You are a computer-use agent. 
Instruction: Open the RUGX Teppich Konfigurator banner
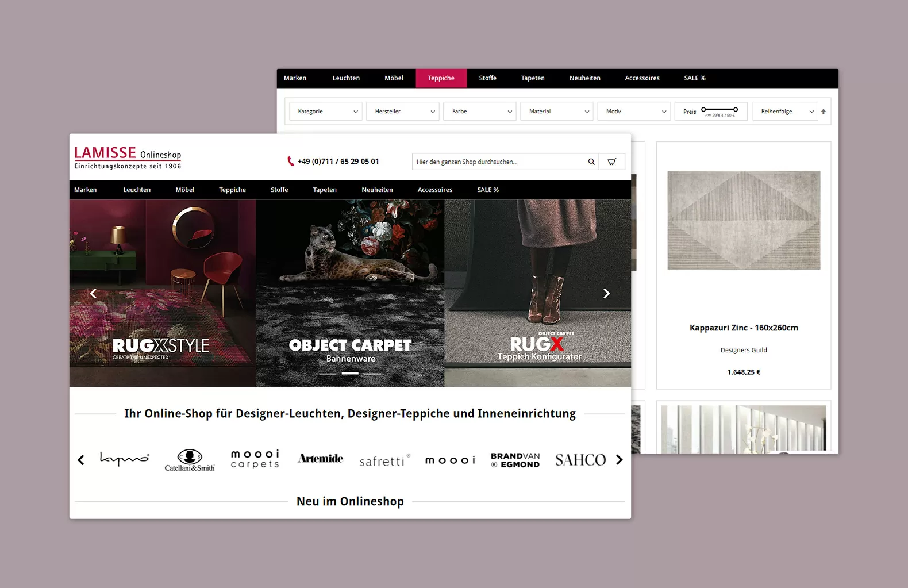[538, 293]
